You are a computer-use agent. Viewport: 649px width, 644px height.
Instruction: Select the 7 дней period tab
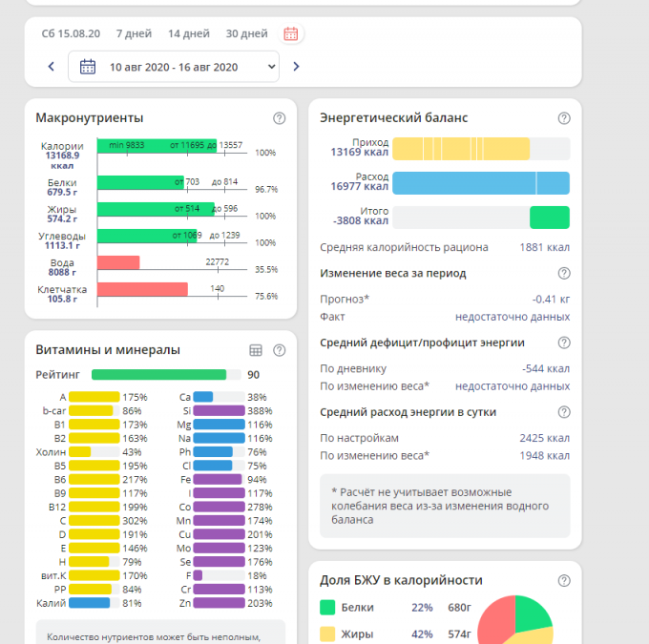click(x=134, y=33)
